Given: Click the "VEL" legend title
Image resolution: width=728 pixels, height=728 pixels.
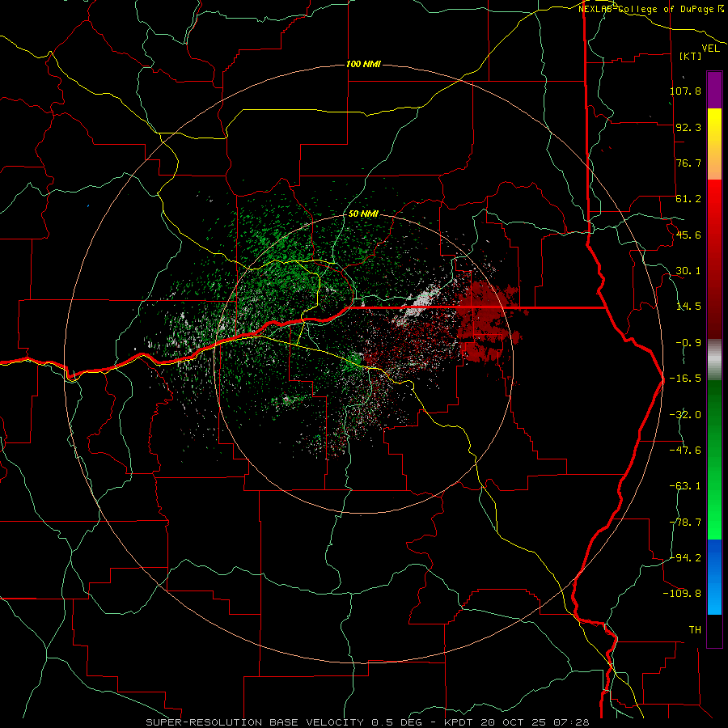Looking at the screenshot, I should [x=710, y=48].
